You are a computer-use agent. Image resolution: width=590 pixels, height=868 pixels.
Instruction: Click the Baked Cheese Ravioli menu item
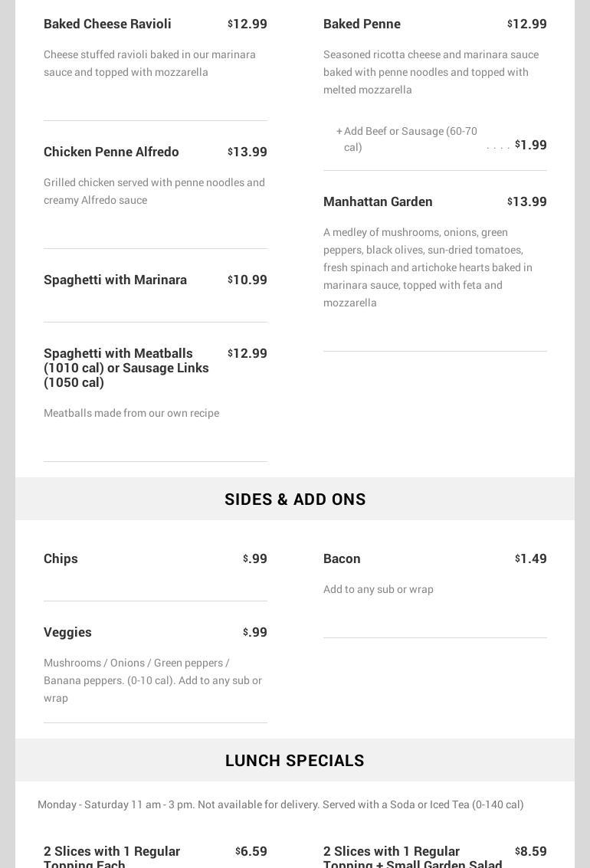[107, 24]
